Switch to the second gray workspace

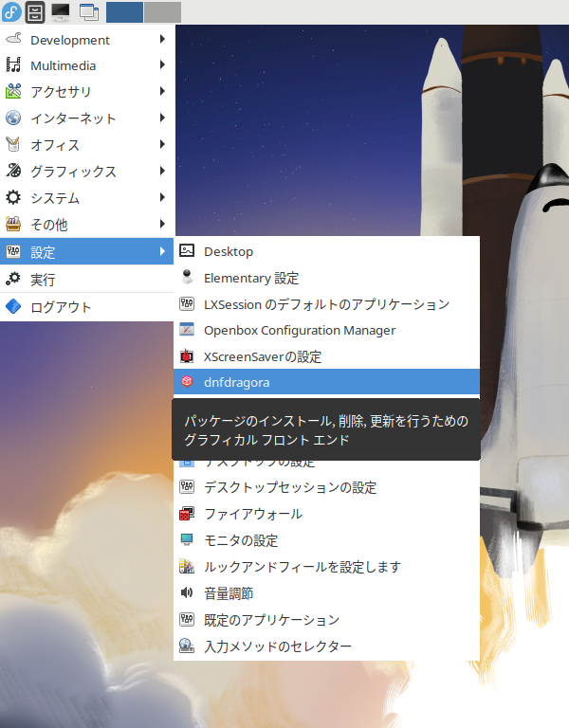[162, 12]
